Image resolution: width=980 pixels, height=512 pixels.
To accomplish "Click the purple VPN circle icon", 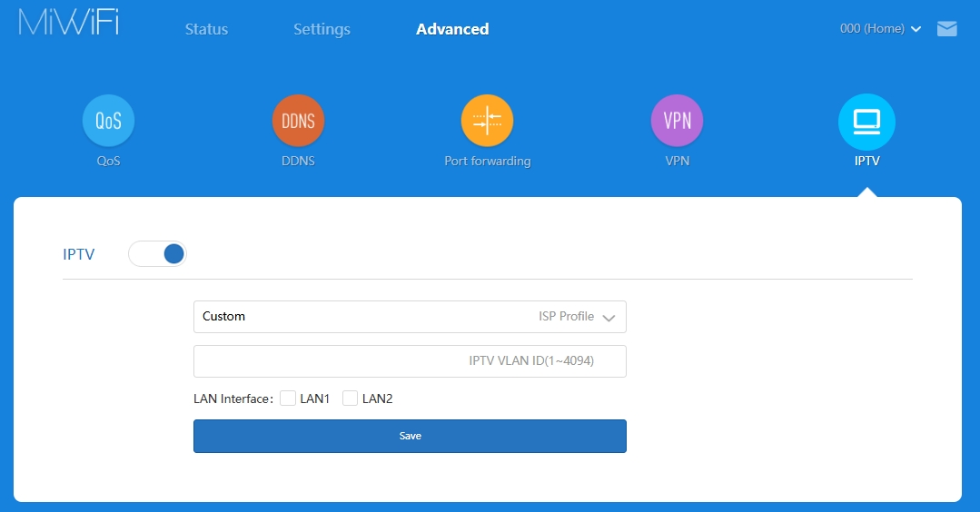I will [677, 121].
